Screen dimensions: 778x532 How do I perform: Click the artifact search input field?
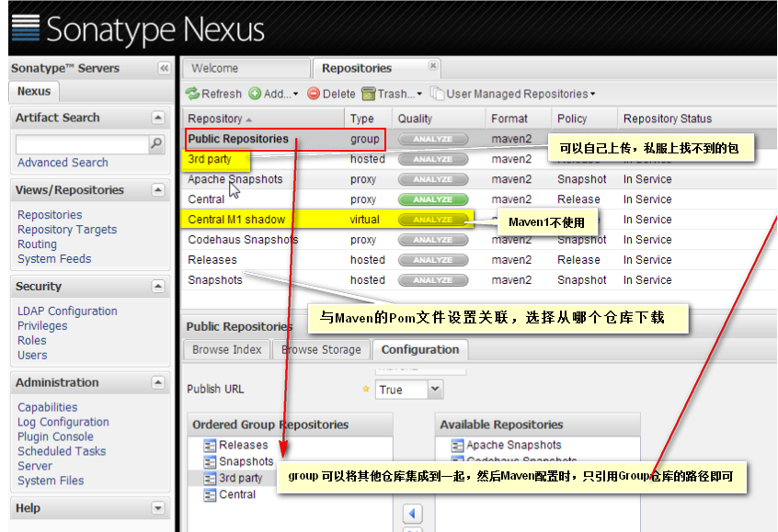pyautogui.click(x=83, y=144)
